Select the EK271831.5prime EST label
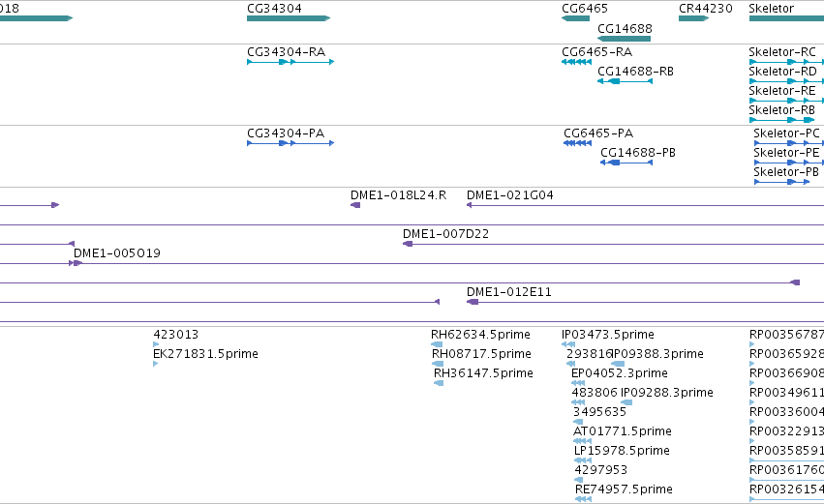The width and height of the screenshot is (824, 504). click(205, 354)
